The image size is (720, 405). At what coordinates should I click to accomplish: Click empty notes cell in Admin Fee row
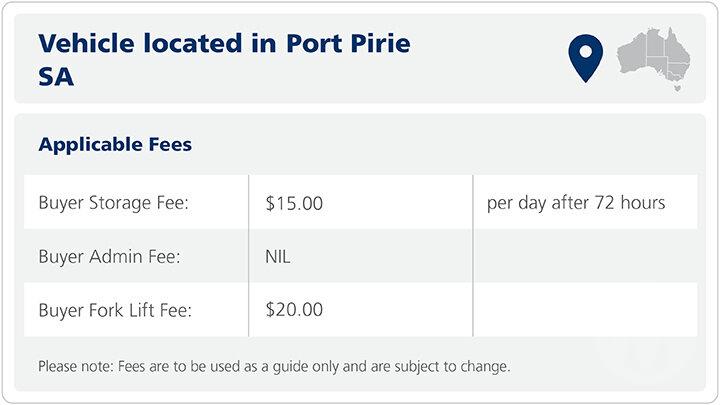coord(585,257)
